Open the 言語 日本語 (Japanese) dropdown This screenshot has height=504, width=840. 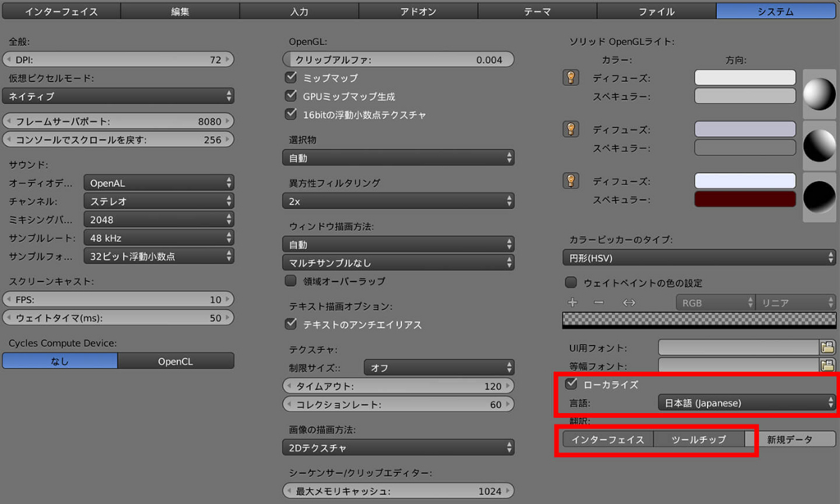[x=746, y=403]
